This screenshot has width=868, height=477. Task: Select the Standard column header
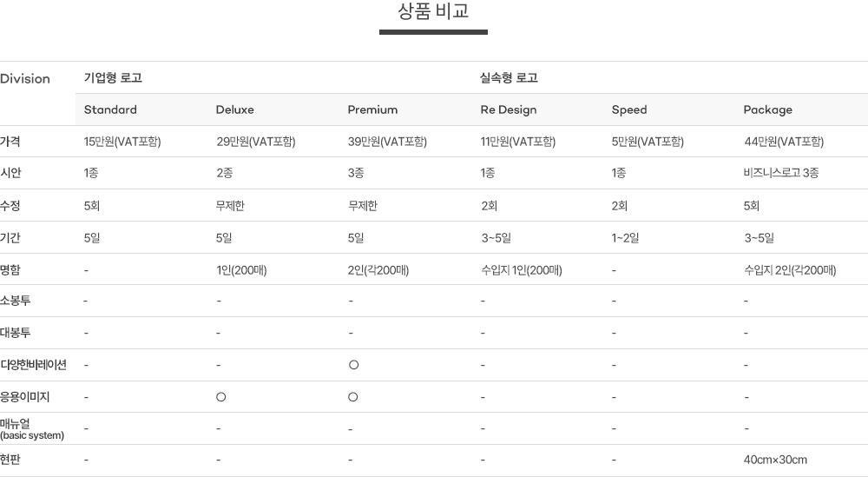[110, 109]
